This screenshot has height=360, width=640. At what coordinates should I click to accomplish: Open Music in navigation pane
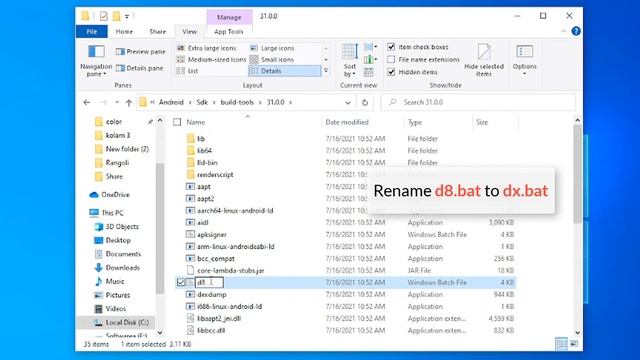pos(109,282)
